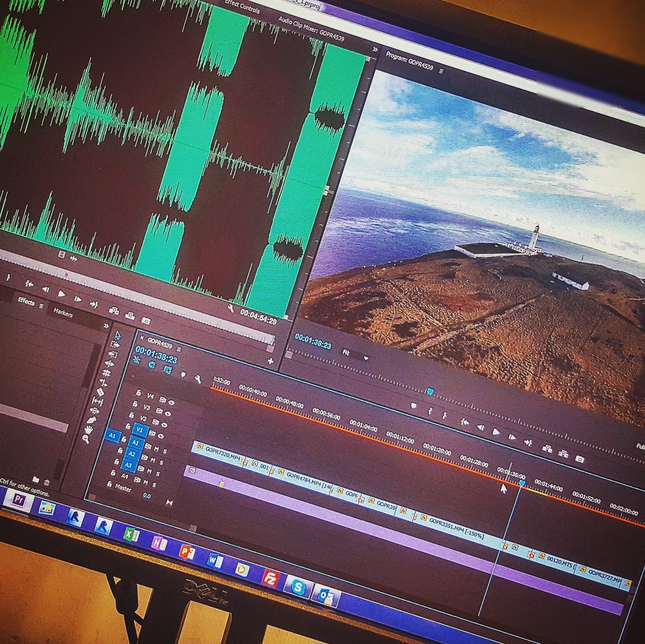Toggle V3 track eye visibility
645x644 pixels.
point(168,414)
